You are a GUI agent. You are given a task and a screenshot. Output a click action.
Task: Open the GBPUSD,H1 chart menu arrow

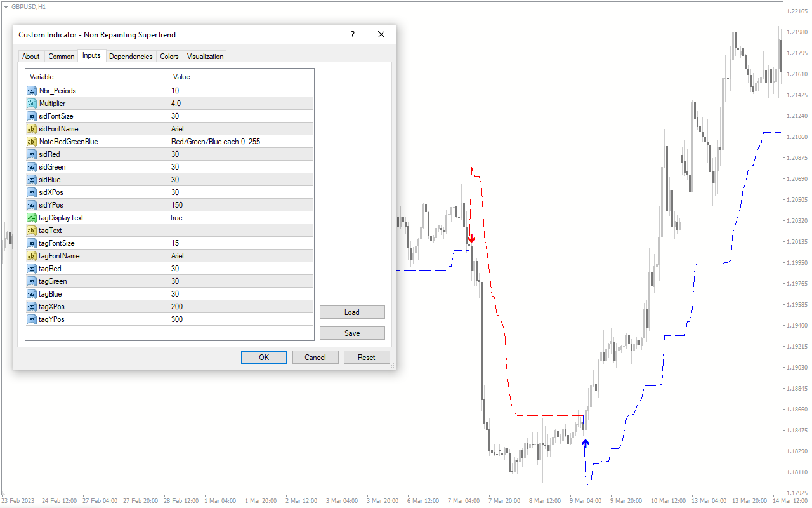[6, 6]
